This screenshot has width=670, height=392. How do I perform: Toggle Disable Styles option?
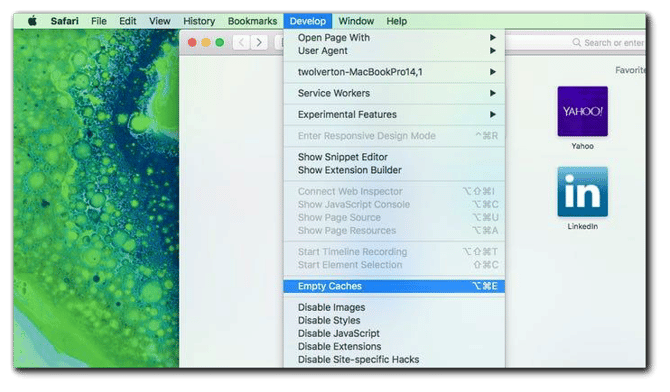coord(394,320)
